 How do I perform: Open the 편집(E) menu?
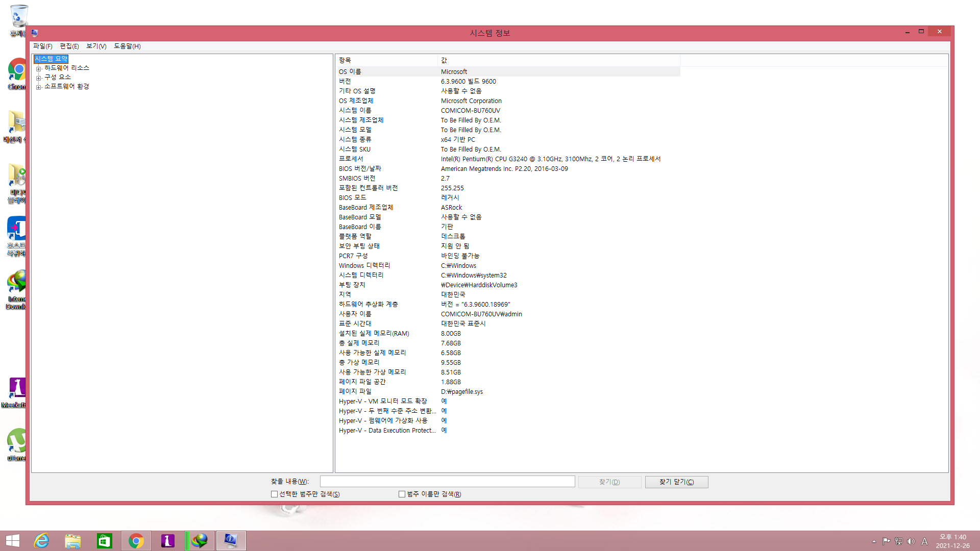click(x=69, y=46)
